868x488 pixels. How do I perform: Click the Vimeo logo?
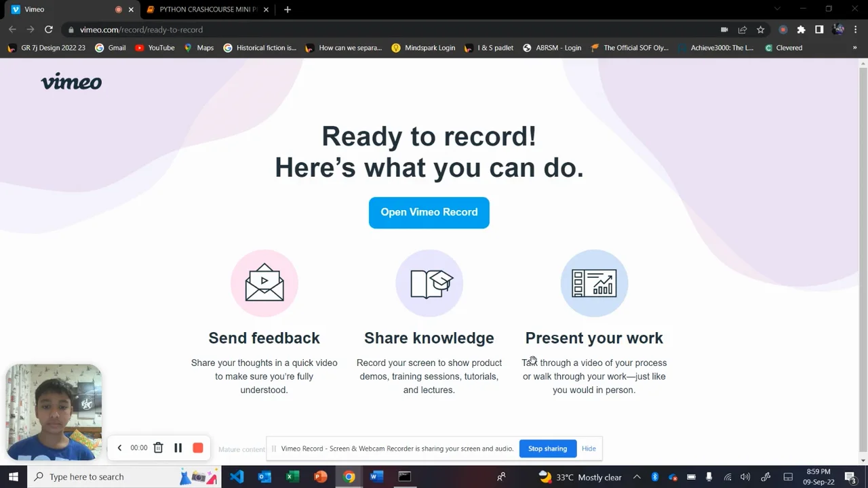[71, 82]
